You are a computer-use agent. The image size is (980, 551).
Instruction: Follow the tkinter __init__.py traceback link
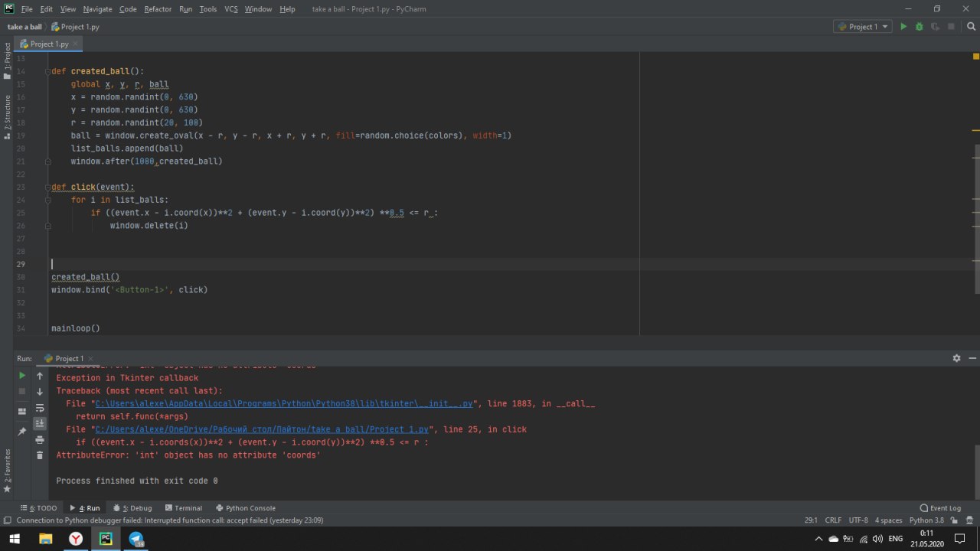pyautogui.click(x=284, y=403)
